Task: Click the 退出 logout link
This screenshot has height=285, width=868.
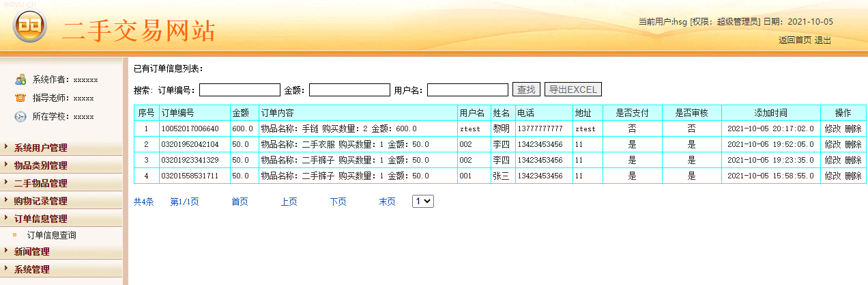Action: click(823, 40)
